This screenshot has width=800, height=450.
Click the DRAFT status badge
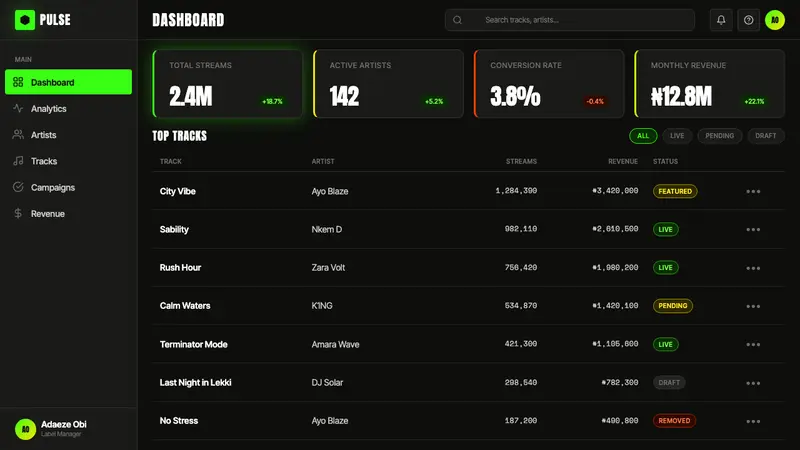coord(669,382)
